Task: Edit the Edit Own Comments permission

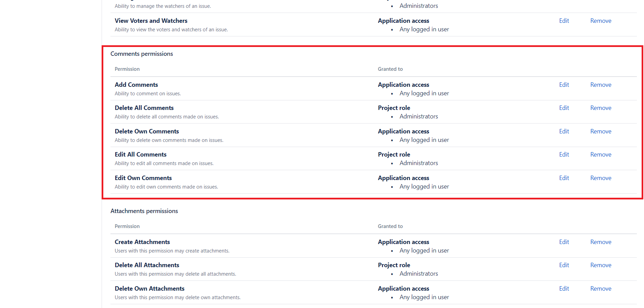Action: click(x=564, y=178)
